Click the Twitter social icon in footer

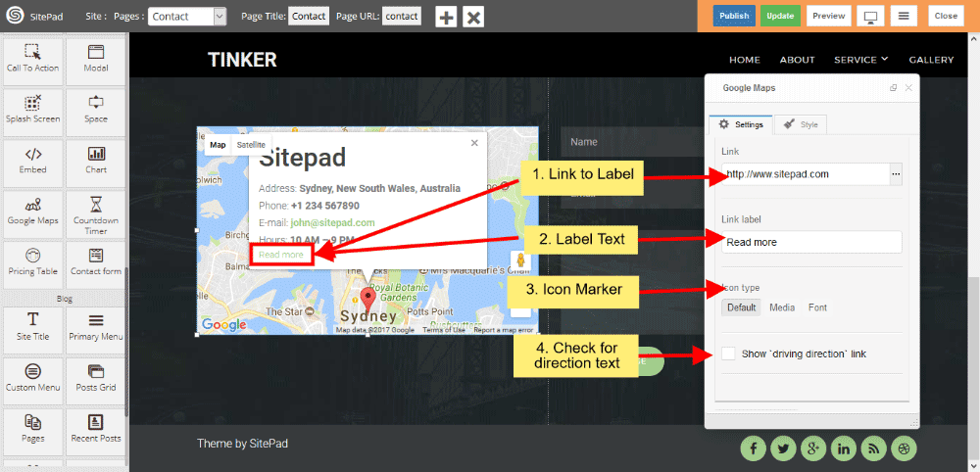click(782, 448)
